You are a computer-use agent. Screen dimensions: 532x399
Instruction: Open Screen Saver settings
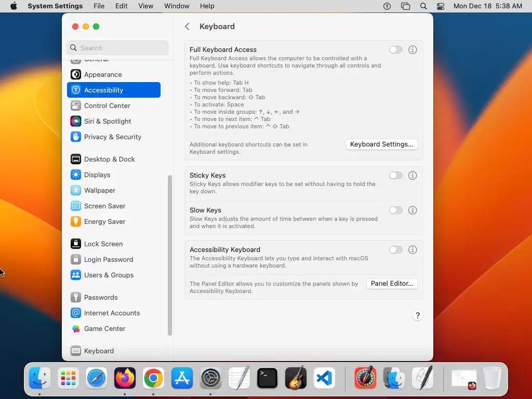pyautogui.click(x=114, y=206)
